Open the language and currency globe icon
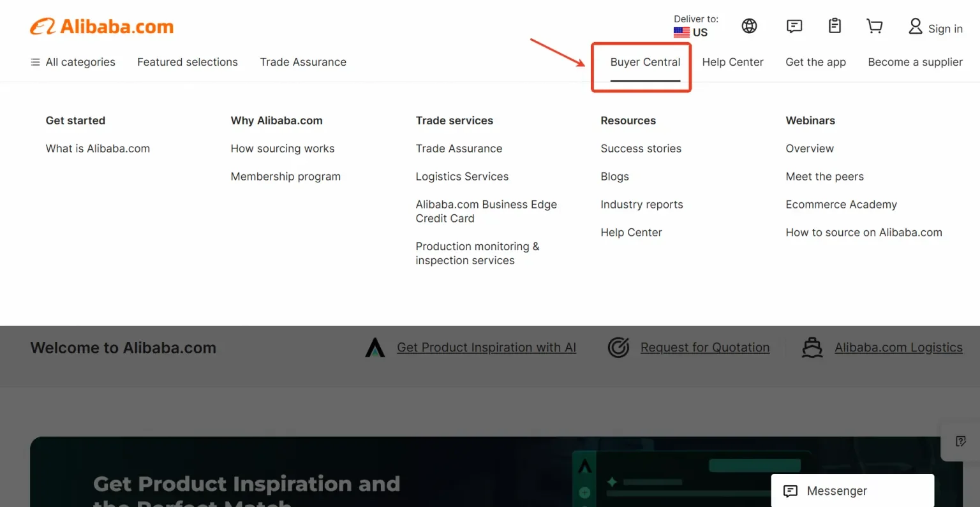Image resolution: width=980 pixels, height=507 pixels. pos(749,26)
